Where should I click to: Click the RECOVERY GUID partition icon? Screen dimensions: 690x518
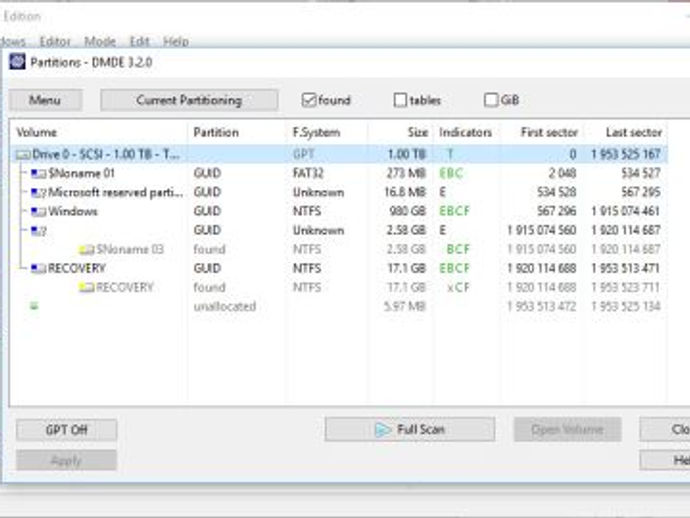(x=38, y=268)
